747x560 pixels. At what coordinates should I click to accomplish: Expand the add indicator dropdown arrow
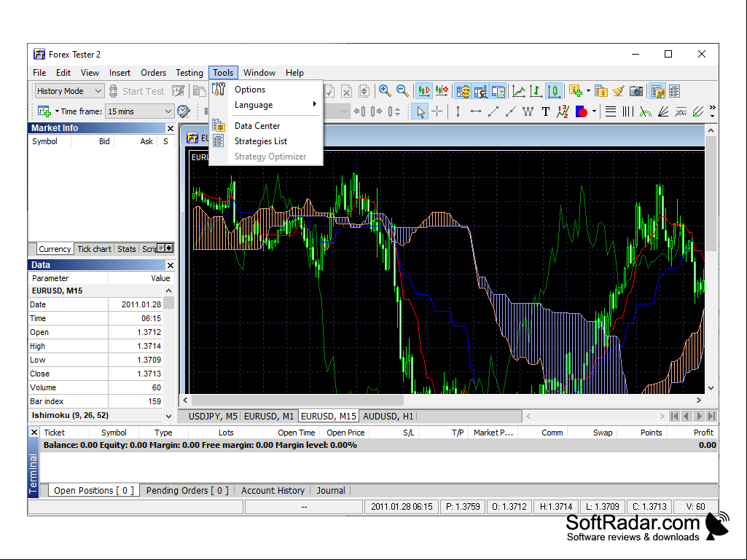(588, 91)
